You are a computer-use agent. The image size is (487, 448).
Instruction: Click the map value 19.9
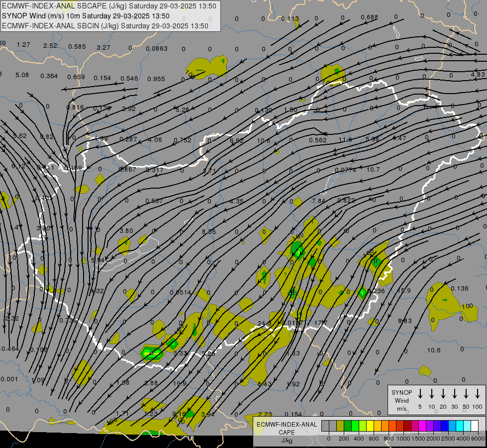point(180,383)
